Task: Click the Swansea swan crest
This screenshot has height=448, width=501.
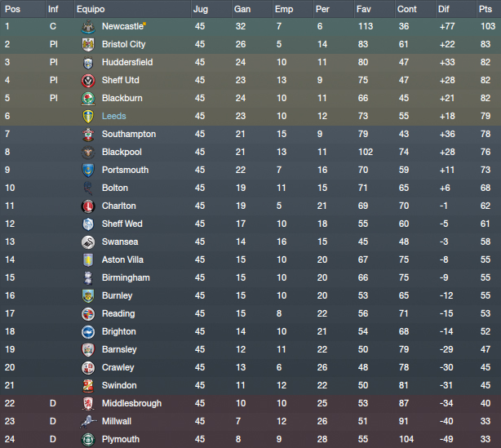Action: click(x=88, y=242)
